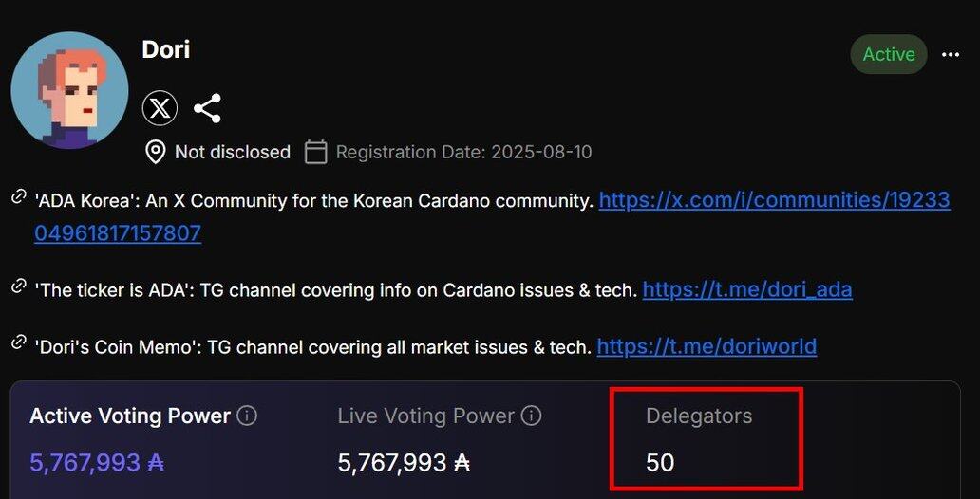
Task: Click Dori's pixel-art avatar
Action: (69, 90)
